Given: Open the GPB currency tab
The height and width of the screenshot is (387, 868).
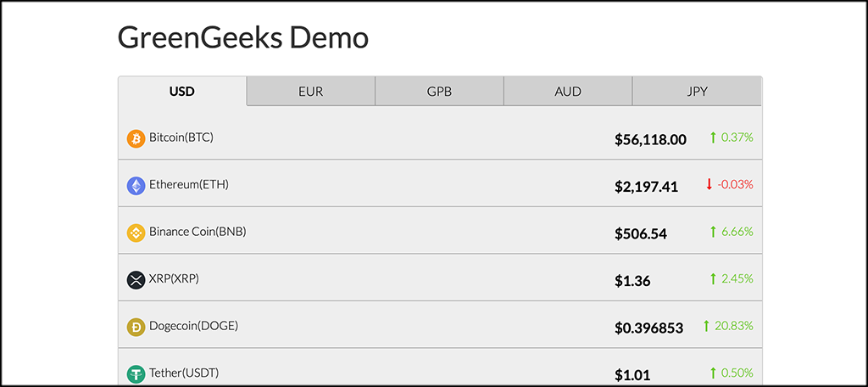Looking at the screenshot, I should [439, 92].
